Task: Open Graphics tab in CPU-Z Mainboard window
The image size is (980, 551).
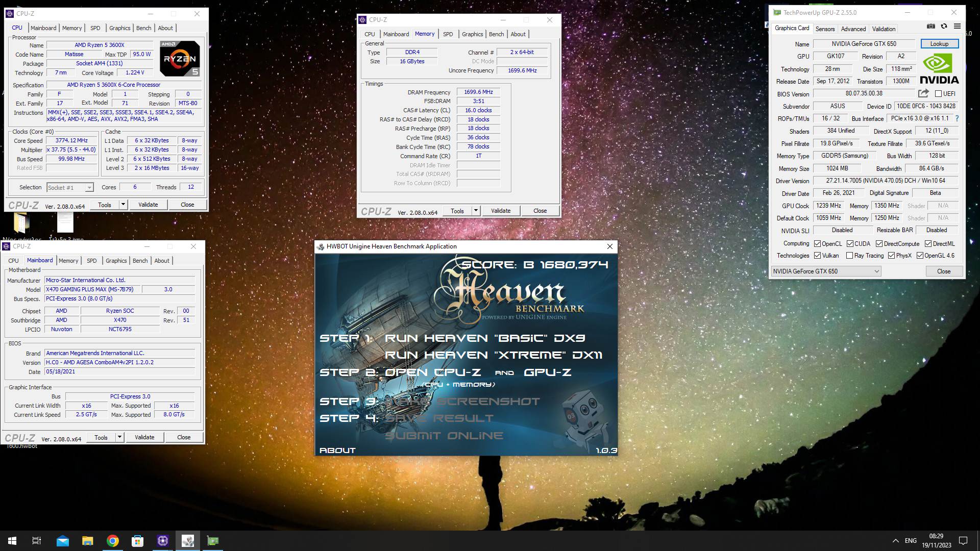Action: 116,261
